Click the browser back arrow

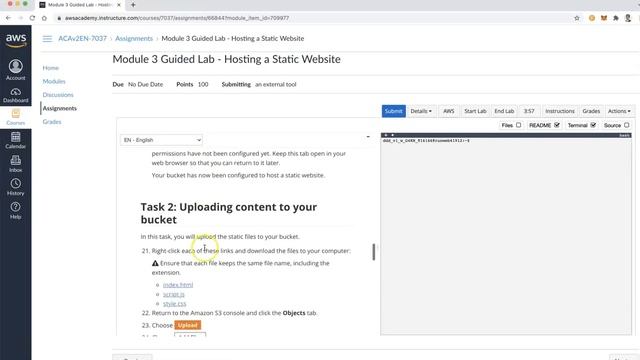coord(8,18)
